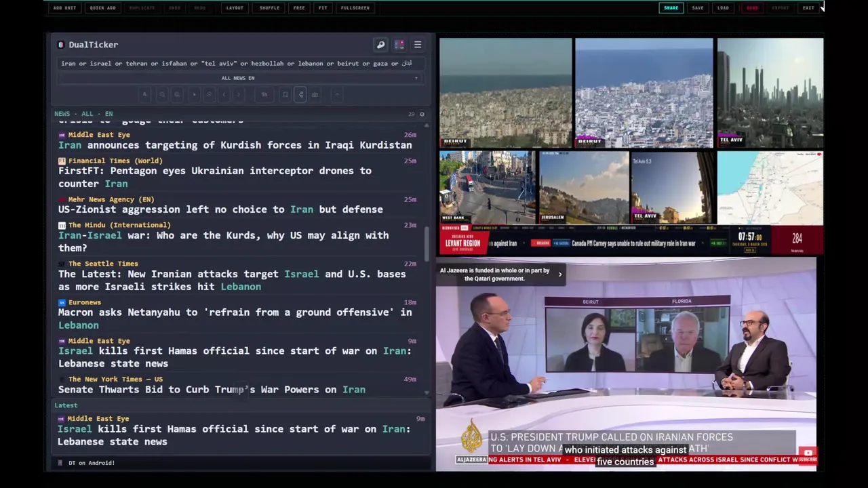The width and height of the screenshot is (868, 488).
Task: Select the first BEIRUT webcam thumbnail
Action: [x=505, y=93]
